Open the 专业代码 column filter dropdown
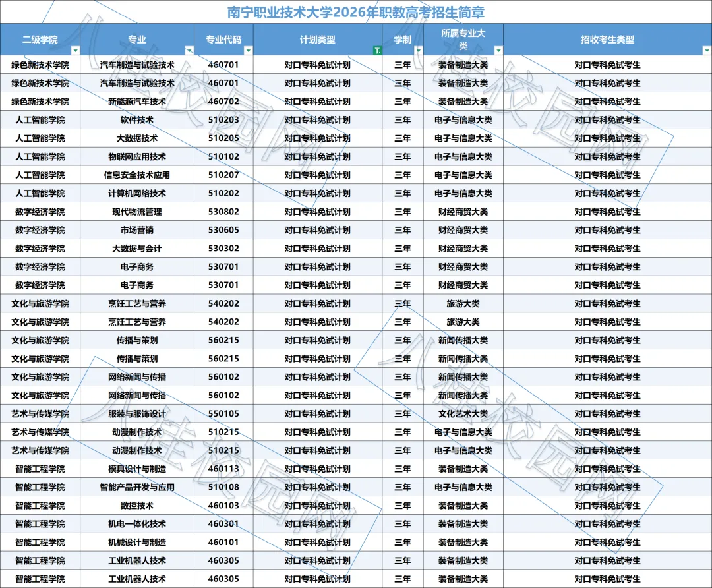Viewport: 712px width, 588px height. [248, 50]
